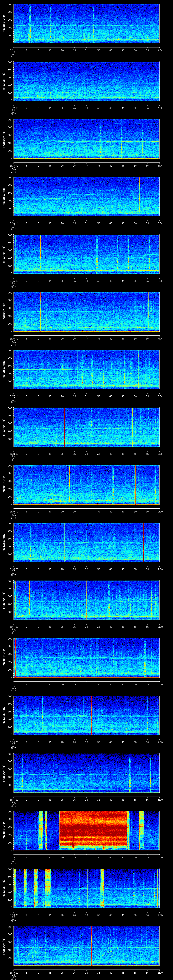The width and height of the screenshot is (173, 980).
Task: Click the '9:00' end time label
Action: [160, 454]
